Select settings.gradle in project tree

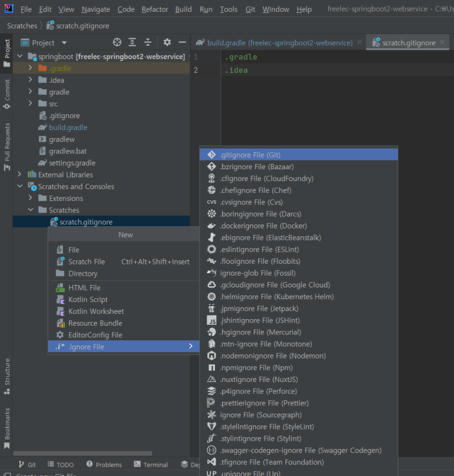pos(72,163)
